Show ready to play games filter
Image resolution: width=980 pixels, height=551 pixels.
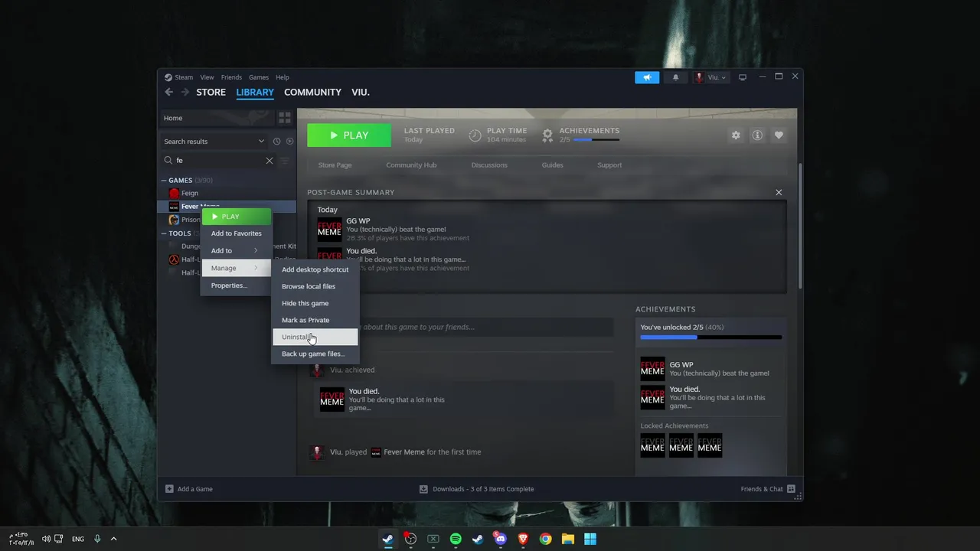pyautogui.click(x=289, y=142)
